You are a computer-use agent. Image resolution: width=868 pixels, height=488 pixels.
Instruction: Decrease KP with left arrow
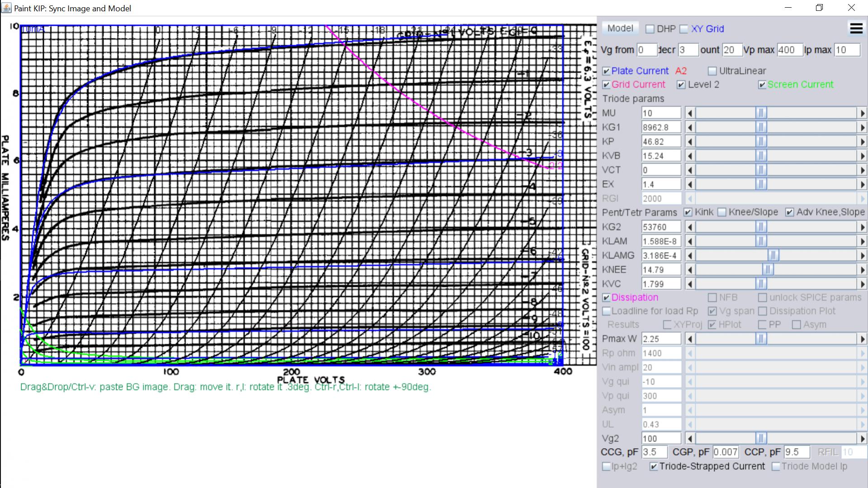point(690,142)
